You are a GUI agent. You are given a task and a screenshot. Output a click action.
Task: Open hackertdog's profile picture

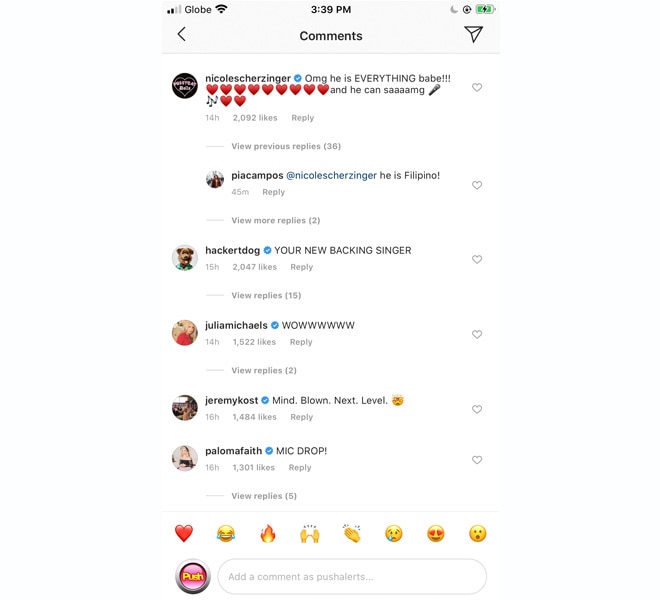[185, 258]
